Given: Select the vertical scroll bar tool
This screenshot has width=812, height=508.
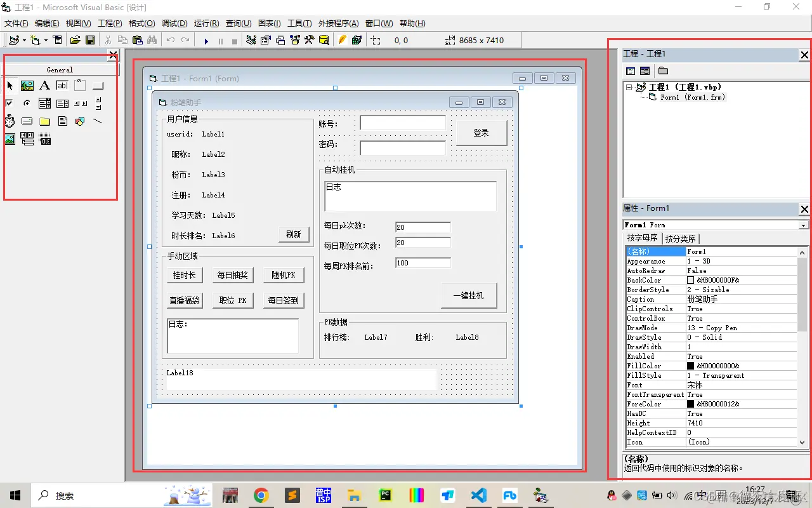Looking at the screenshot, I should 98,103.
